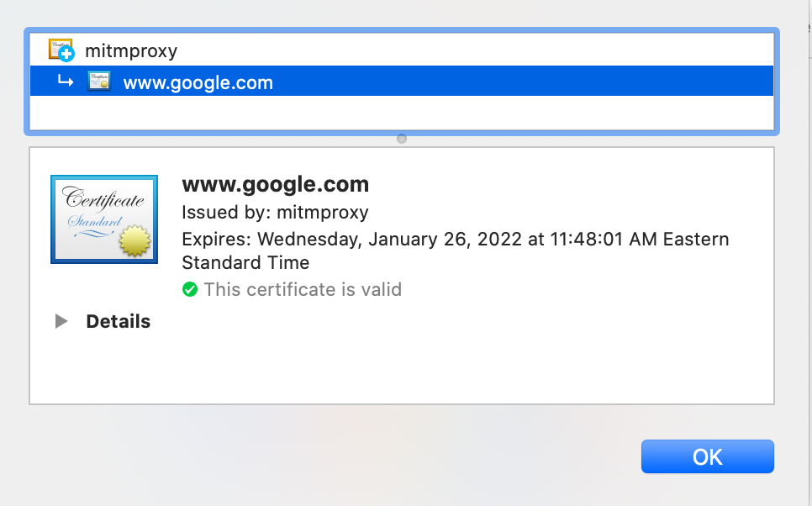Click the certificate icon in the selected row
Screen dimensions: 812x506
[98, 81]
